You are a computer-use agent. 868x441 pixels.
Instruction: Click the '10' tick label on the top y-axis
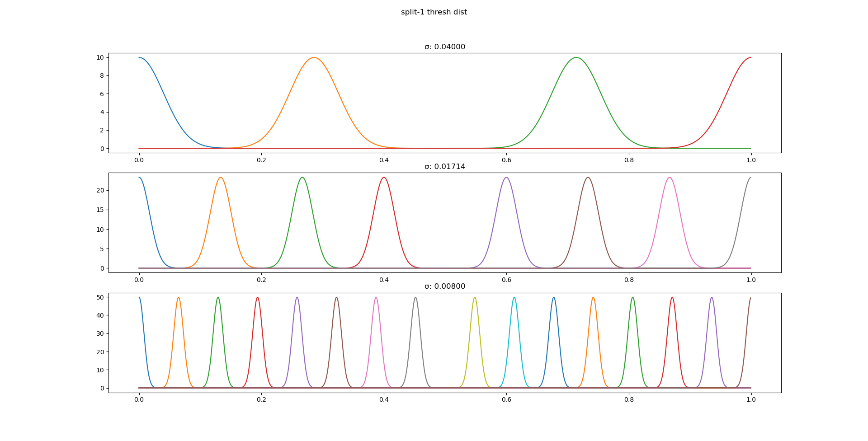pyautogui.click(x=100, y=57)
